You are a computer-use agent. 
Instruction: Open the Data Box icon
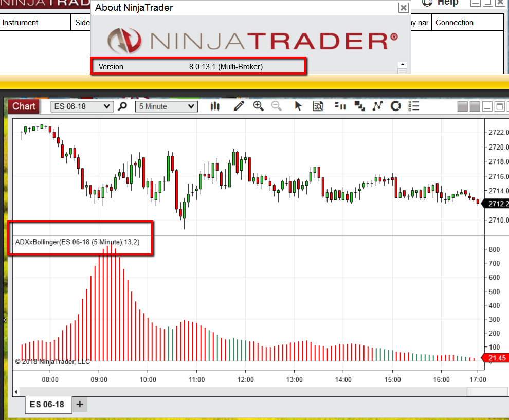pyautogui.click(x=318, y=106)
